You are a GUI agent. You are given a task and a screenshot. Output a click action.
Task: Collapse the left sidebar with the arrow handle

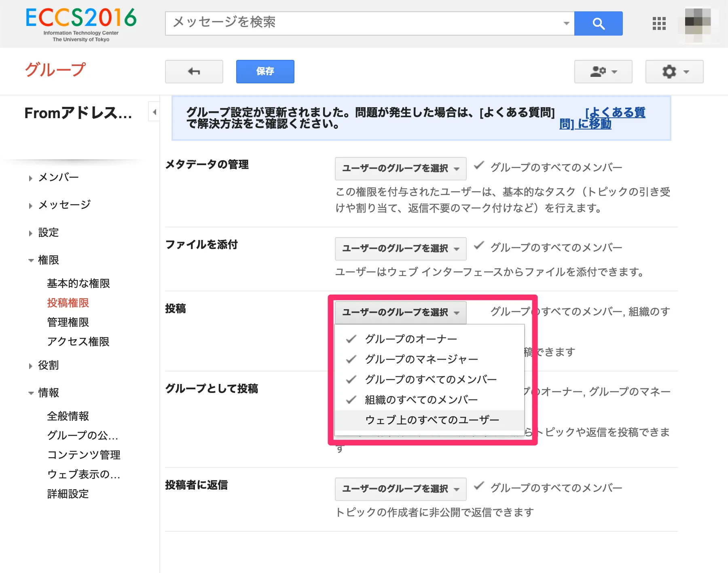(154, 112)
